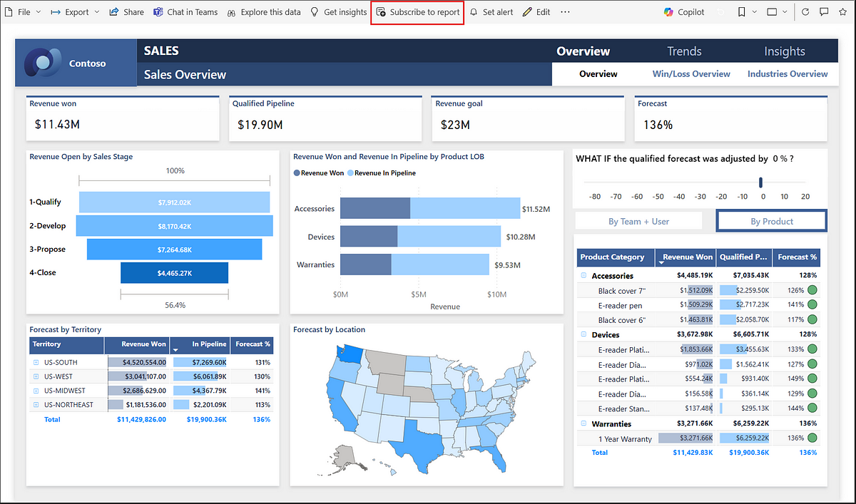Open the File menu
856x504 pixels.
coord(22,12)
